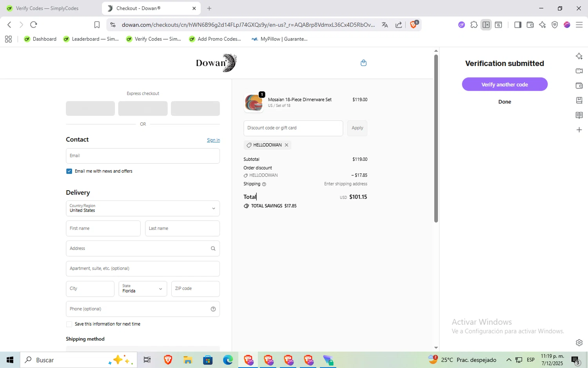Click shipping info question mark icon
The width and height of the screenshot is (588, 368).
tap(264, 184)
